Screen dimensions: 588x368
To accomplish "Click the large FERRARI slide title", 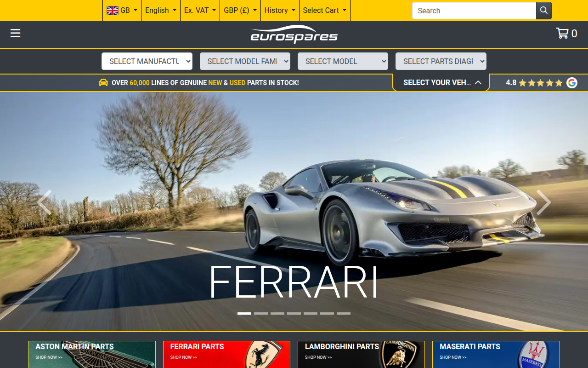I will tap(294, 282).
